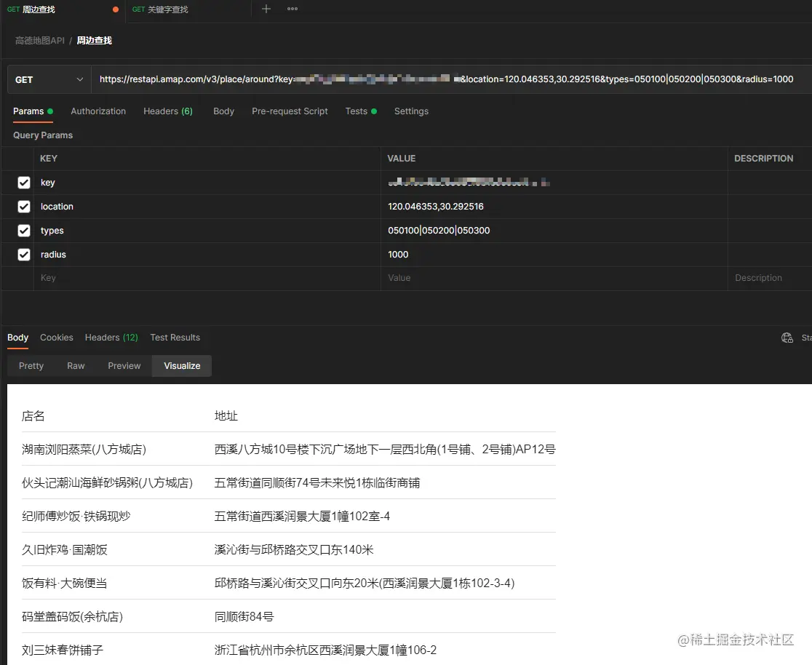Viewport: 812px width, 665px height.
Task: Click the key parameter value field
Action: 554,183
